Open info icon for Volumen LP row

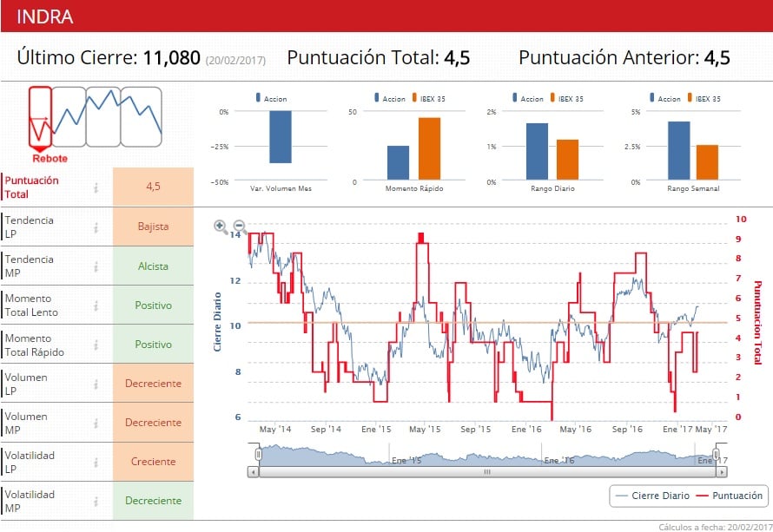96,384
